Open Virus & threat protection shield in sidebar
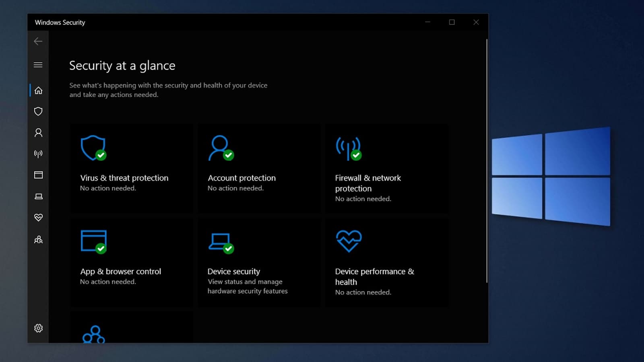The height and width of the screenshot is (362, 644). tap(38, 111)
